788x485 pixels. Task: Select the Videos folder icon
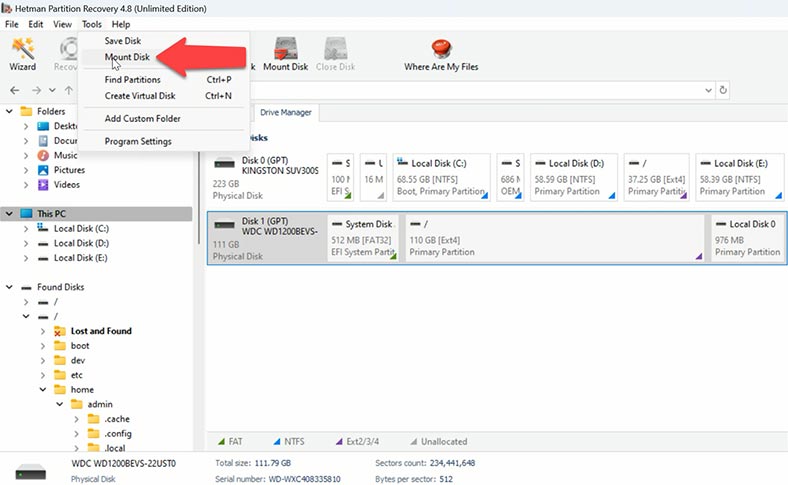tap(43, 184)
